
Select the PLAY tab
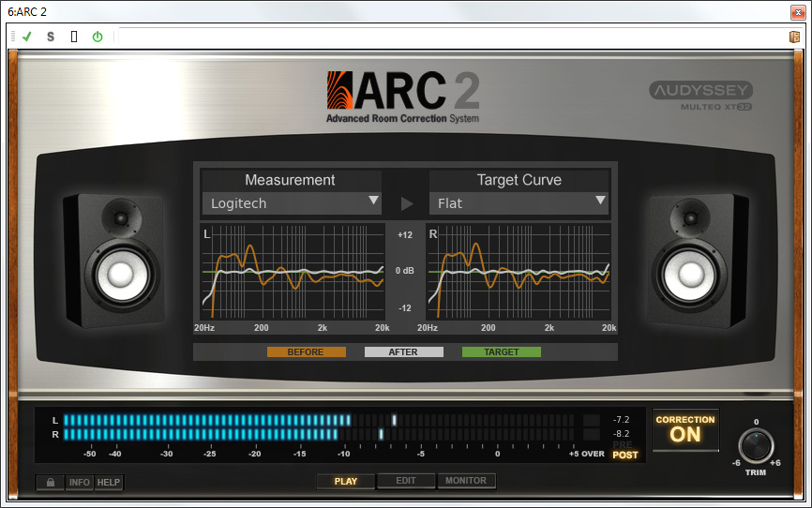tap(346, 482)
